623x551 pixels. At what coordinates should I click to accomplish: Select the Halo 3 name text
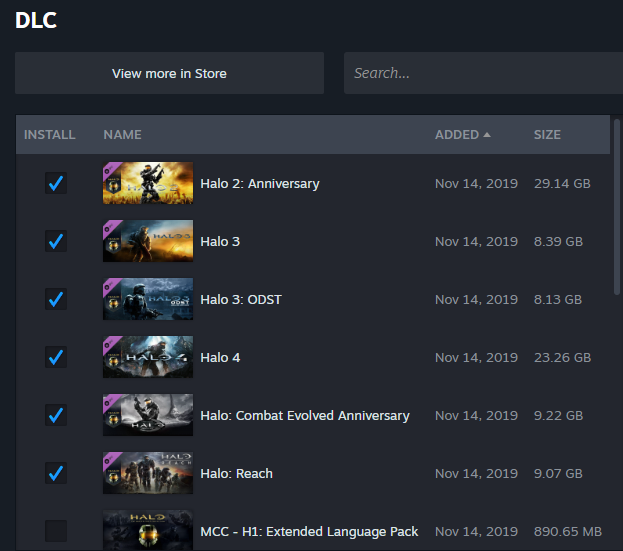click(220, 242)
